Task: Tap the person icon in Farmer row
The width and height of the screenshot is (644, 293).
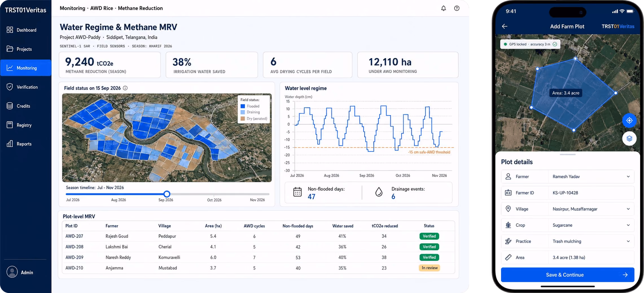Action: pyautogui.click(x=508, y=176)
